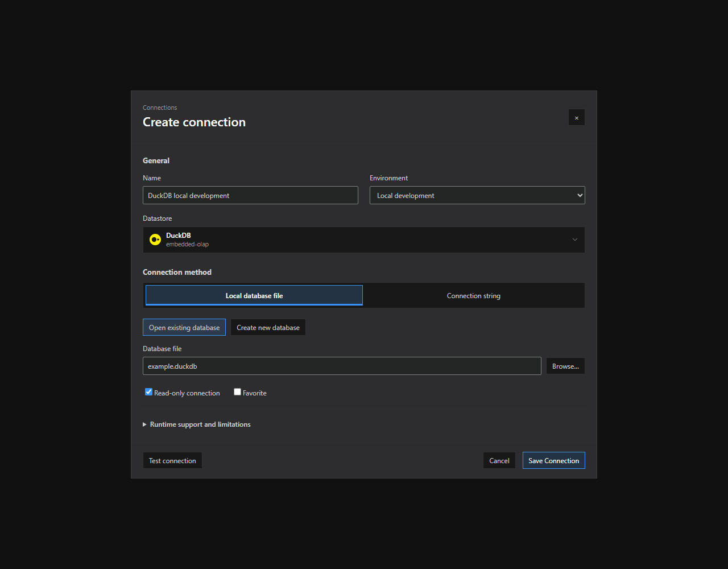
Task: Toggle the Read-only connection checkbox
Action: click(148, 392)
